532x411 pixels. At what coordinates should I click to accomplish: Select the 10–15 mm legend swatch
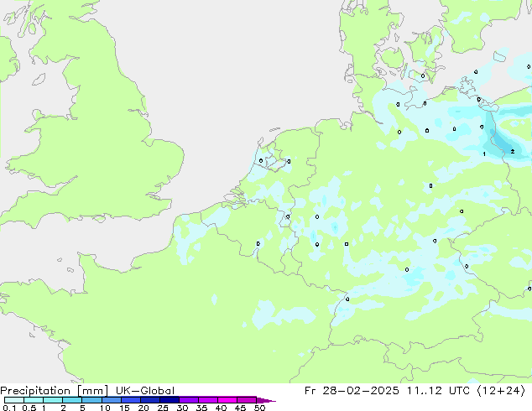point(112,400)
